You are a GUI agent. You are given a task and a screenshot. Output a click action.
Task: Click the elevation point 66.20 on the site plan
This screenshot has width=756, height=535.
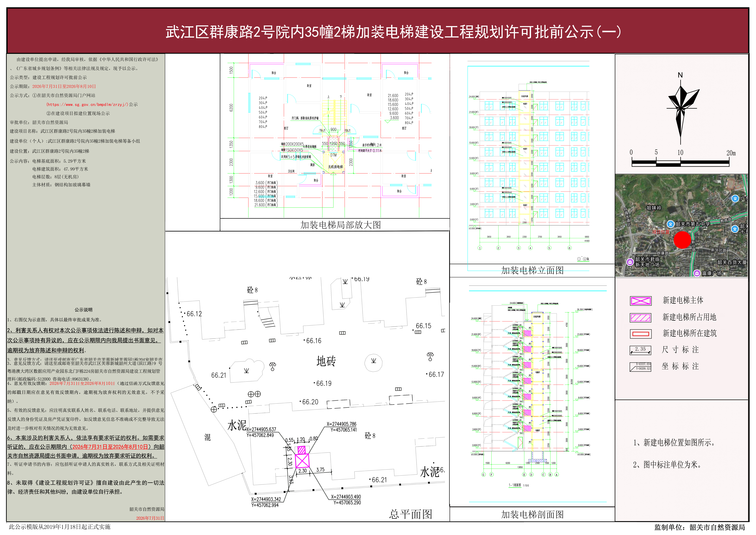[x=310, y=402]
